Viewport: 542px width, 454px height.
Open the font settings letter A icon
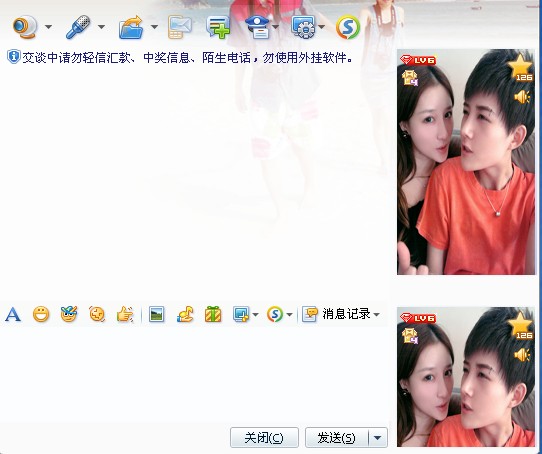coord(13,314)
